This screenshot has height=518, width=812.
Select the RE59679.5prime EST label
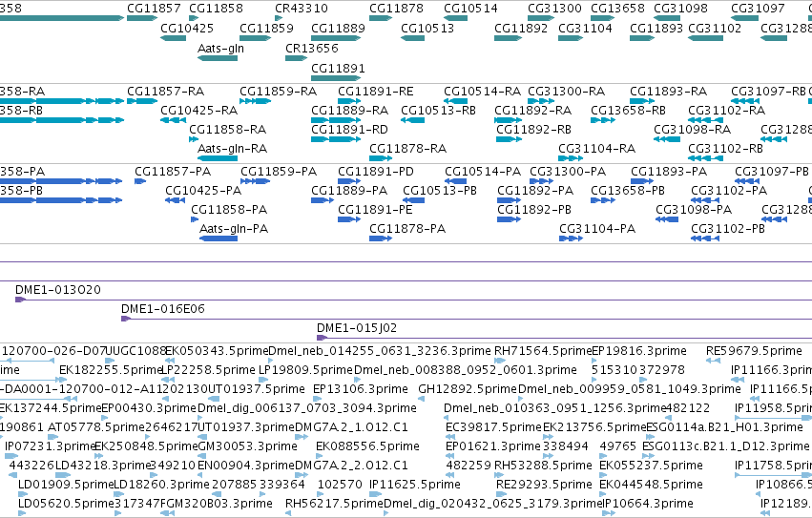[754, 351]
